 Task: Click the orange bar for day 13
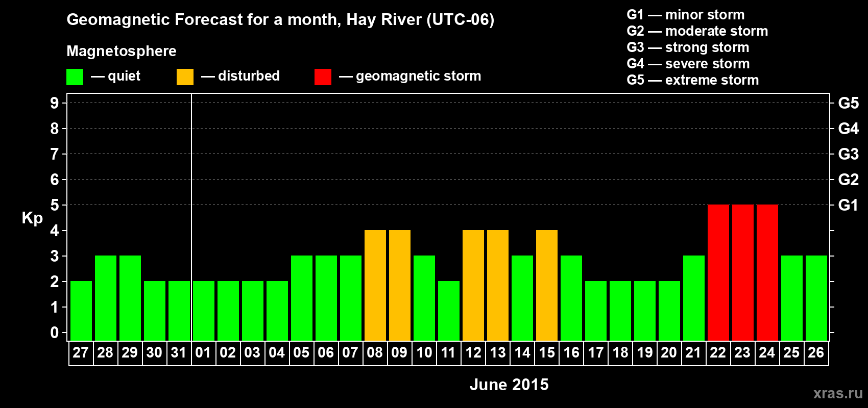(x=498, y=285)
